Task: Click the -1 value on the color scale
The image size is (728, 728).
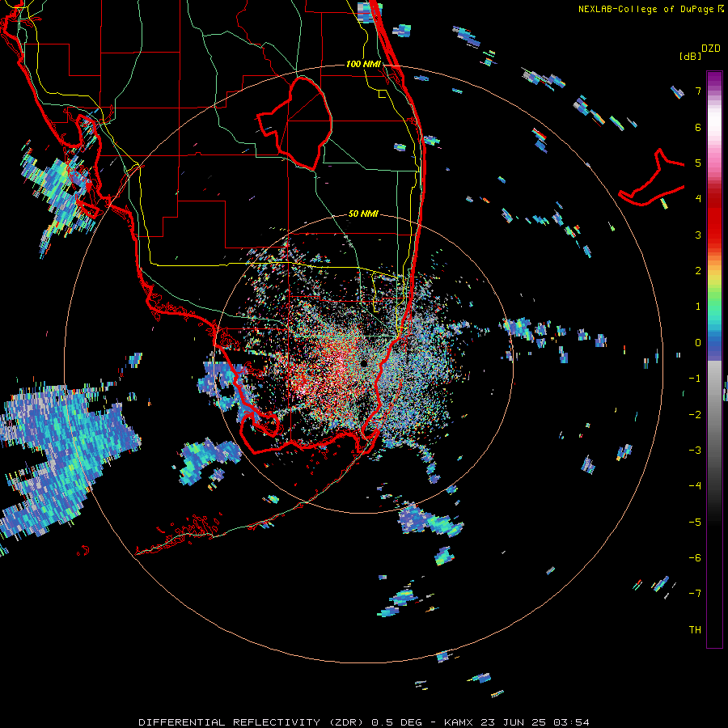Action: [x=695, y=379]
